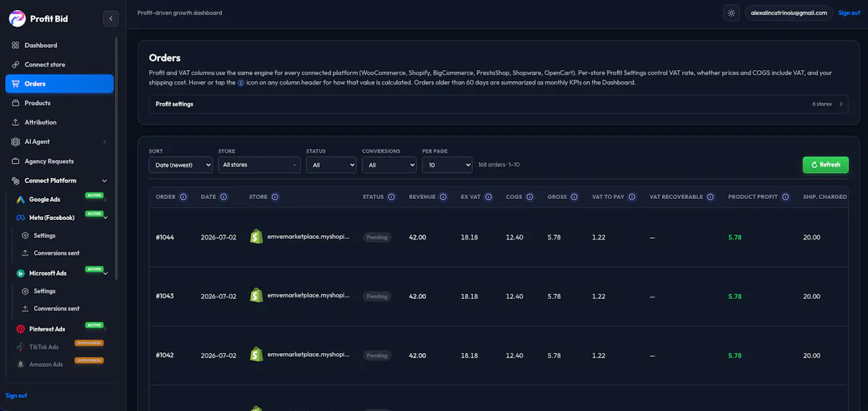Click order number #1044

tap(165, 237)
